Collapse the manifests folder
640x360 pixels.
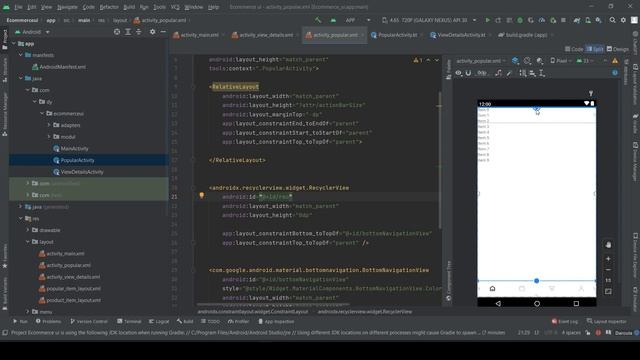click(20, 55)
